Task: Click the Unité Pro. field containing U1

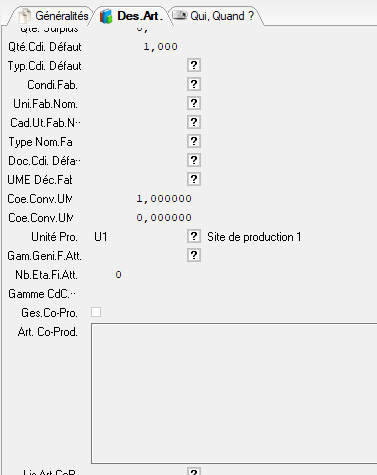Action: pos(138,237)
